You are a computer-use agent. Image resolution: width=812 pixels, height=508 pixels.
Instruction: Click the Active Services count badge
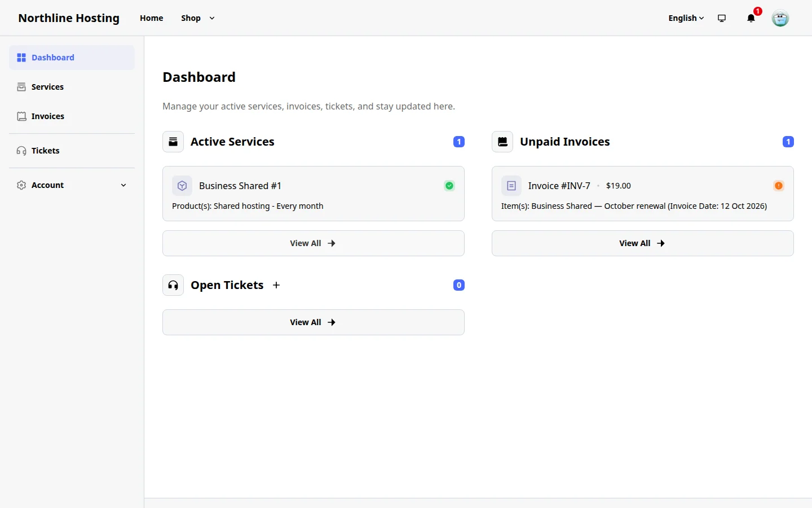click(x=459, y=142)
